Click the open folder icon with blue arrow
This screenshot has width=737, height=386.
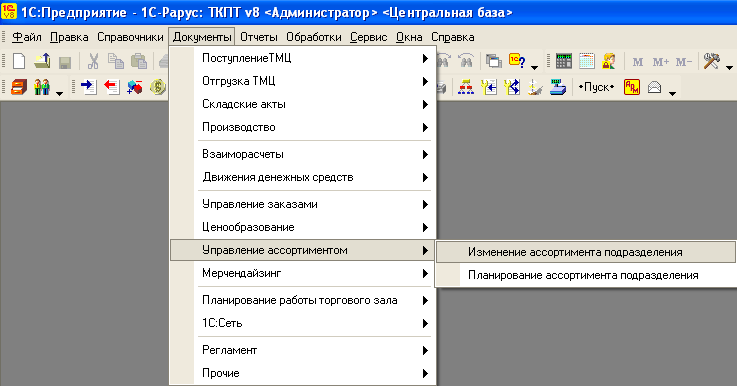tap(42, 61)
